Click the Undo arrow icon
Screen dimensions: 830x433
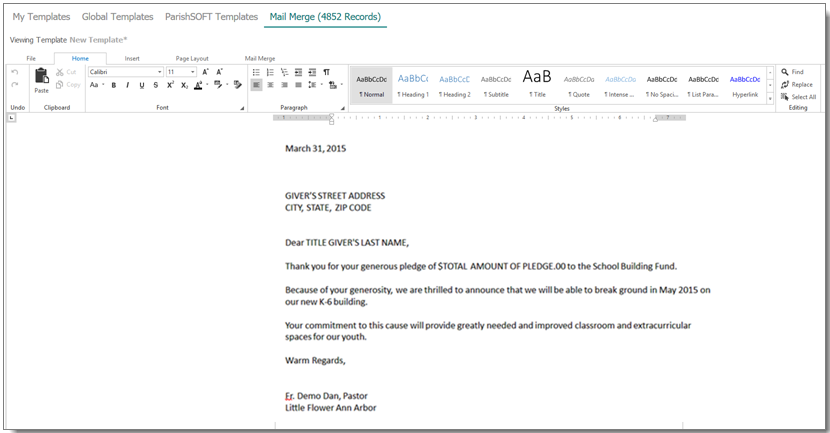point(15,73)
